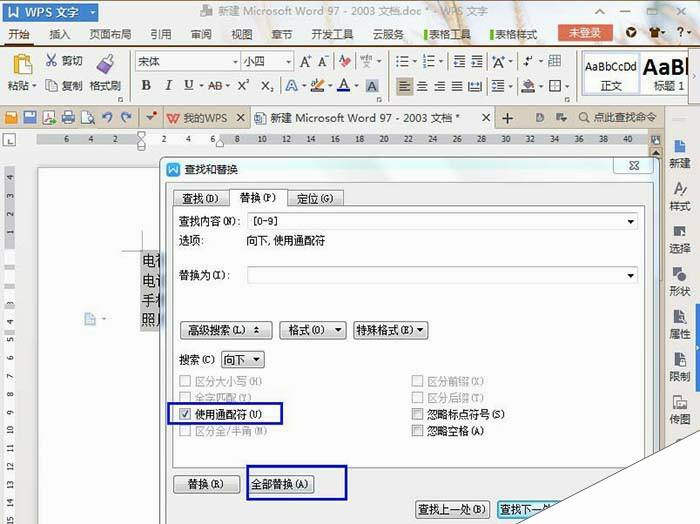Open the Shapes panel in right sidebar
This screenshot has height=524, width=700.
tap(679, 282)
